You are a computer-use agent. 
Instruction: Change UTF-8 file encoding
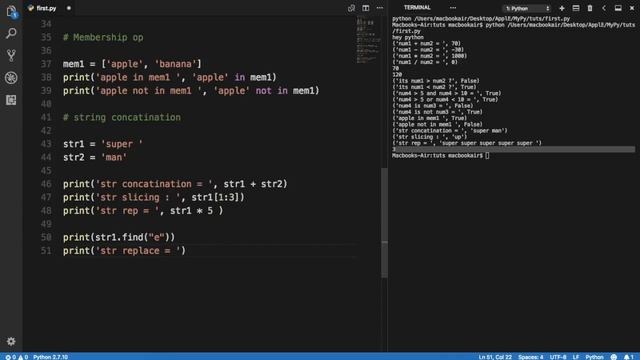click(558, 357)
